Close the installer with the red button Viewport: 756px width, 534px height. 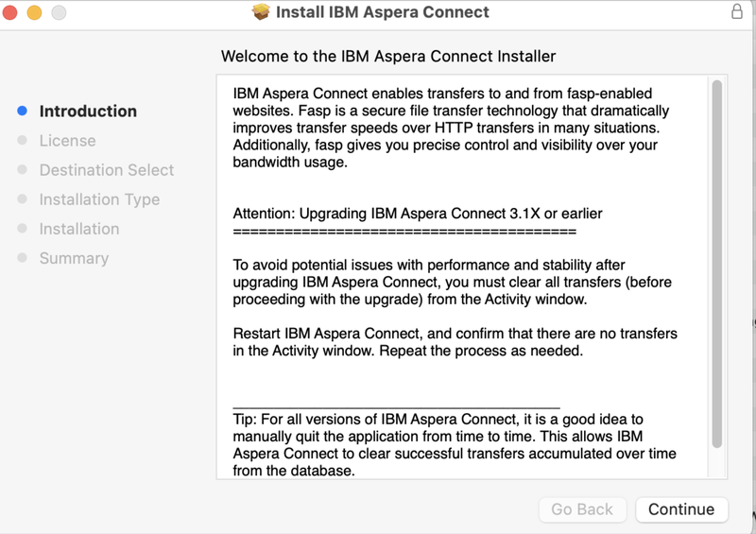pos(10,13)
